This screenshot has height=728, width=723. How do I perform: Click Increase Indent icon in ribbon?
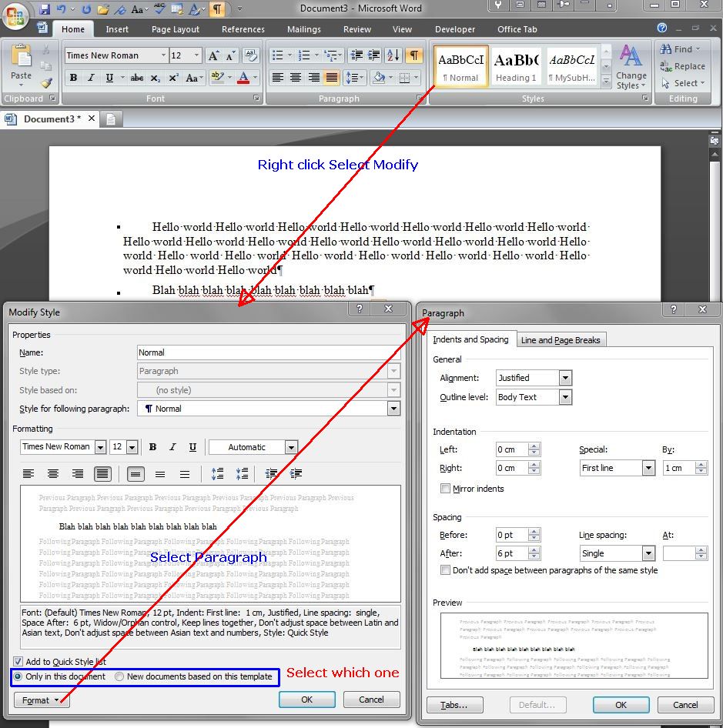click(x=374, y=55)
